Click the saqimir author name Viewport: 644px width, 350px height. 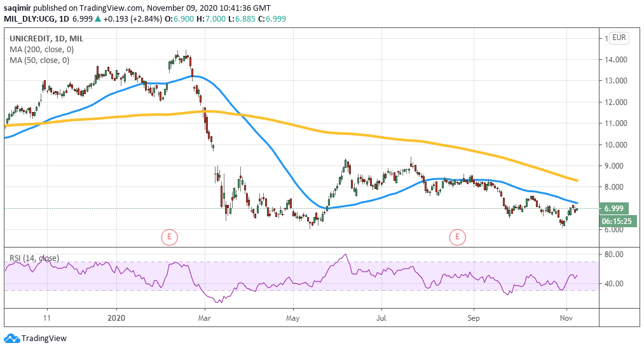tap(17, 8)
